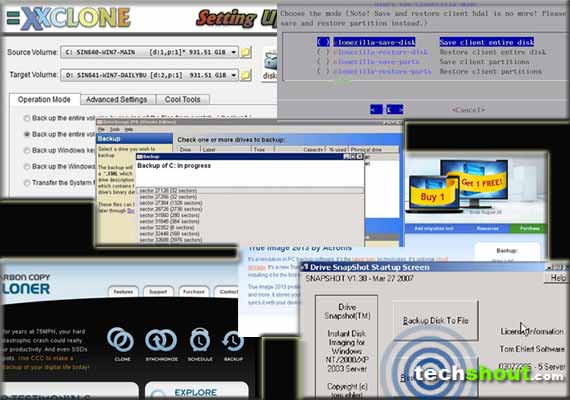Screen dimensions: 570x400
Task: Click Cancel in the Clonezilla dialog
Action: coord(468,109)
